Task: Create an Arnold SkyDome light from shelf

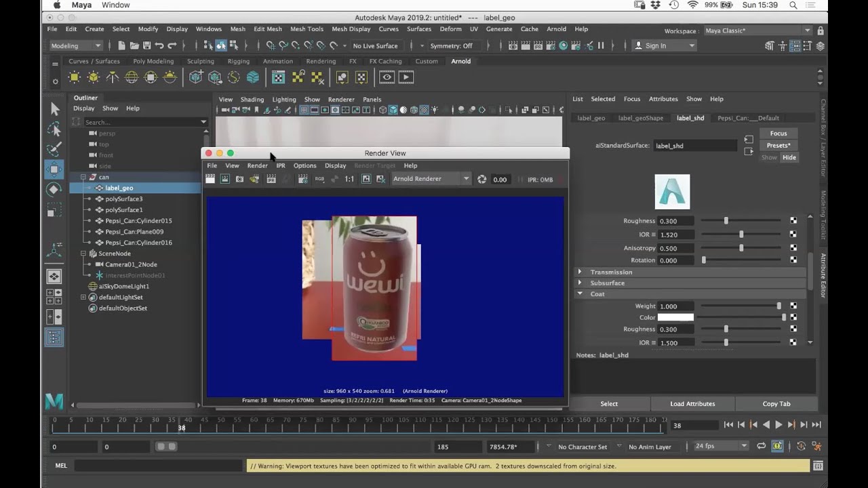Action: coord(132,77)
